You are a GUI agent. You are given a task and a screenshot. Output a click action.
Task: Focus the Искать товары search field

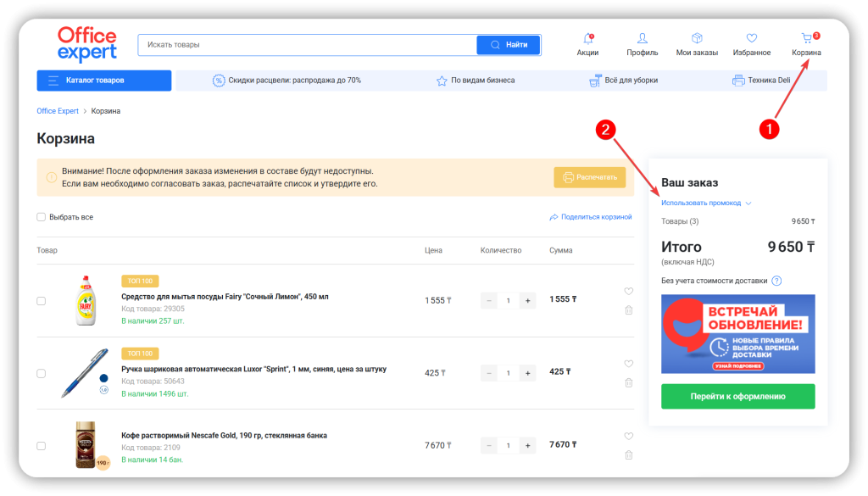pos(307,45)
